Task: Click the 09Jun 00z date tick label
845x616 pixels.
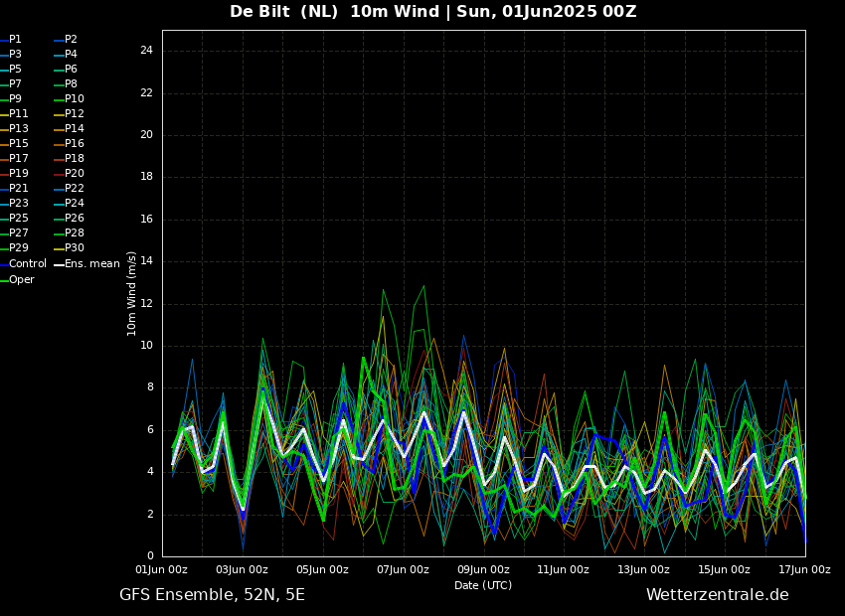Action: tap(483, 569)
